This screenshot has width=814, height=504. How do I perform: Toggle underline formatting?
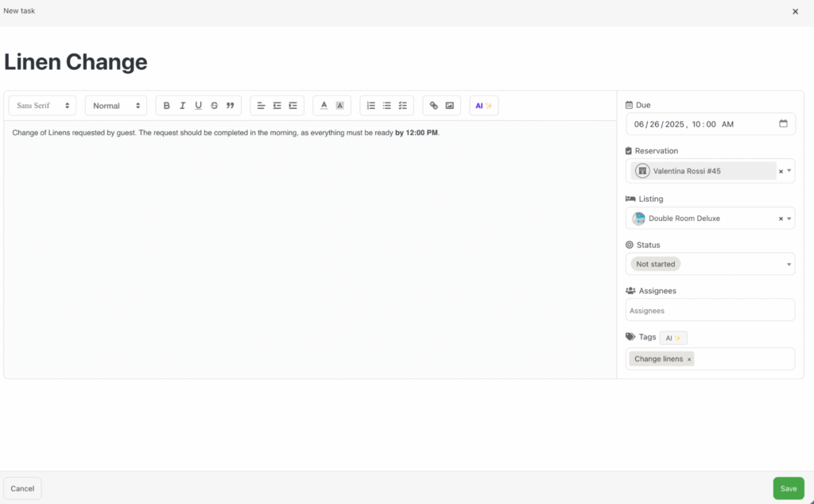tap(198, 106)
